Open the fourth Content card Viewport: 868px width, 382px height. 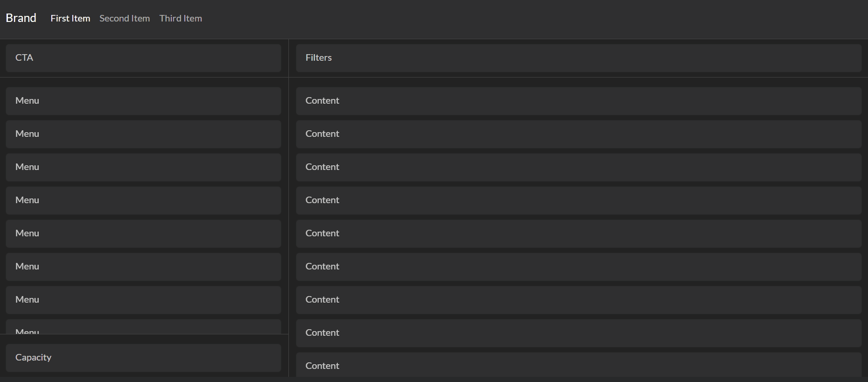pos(579,200)
